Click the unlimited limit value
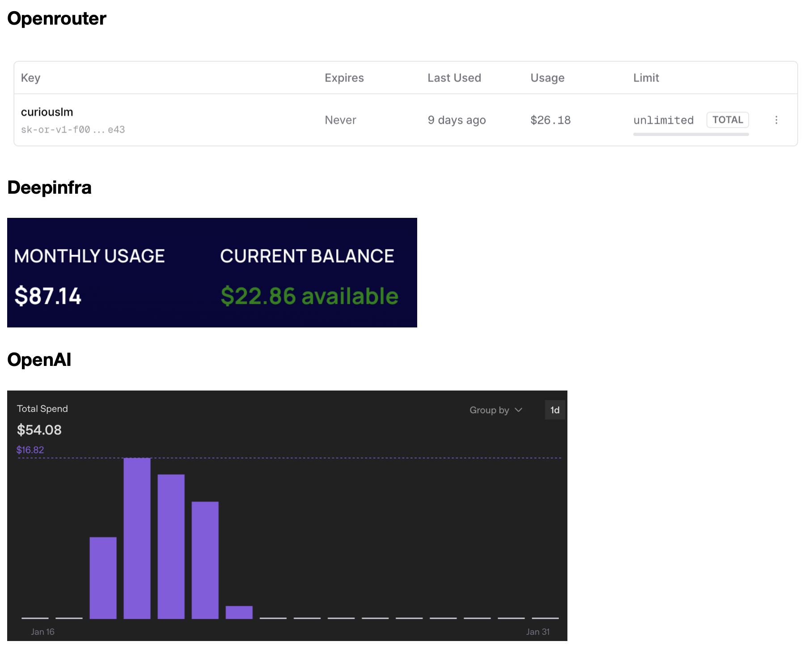The height and width of the screenshot is (654, 812). tap(664, 120)
